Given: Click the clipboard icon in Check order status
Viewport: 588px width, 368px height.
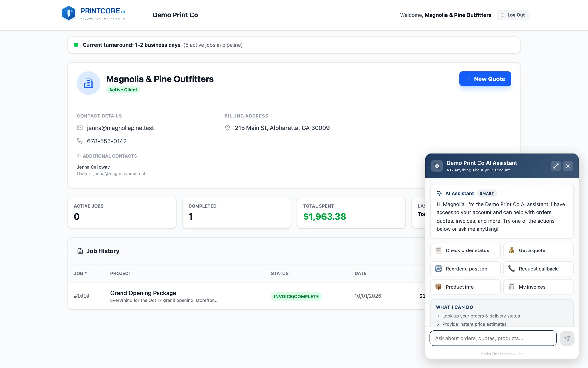Looking at the screenshot, I should click(x=438, y=250).
